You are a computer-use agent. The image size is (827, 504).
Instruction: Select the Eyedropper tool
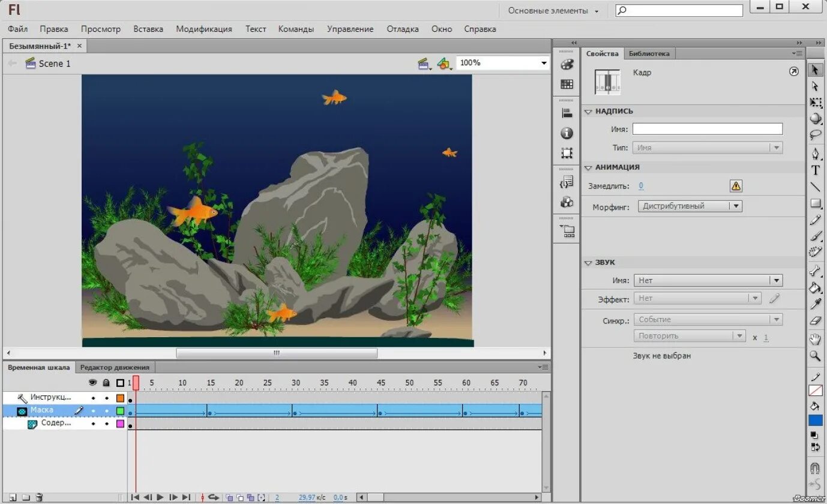click(x=815, y=304)
